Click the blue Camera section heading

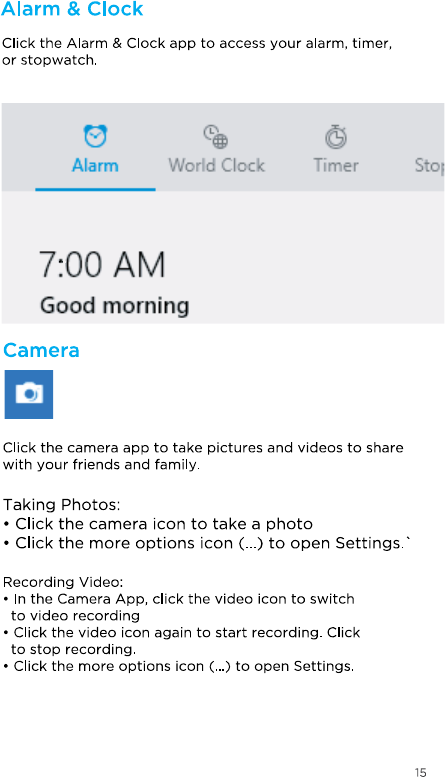41,350
